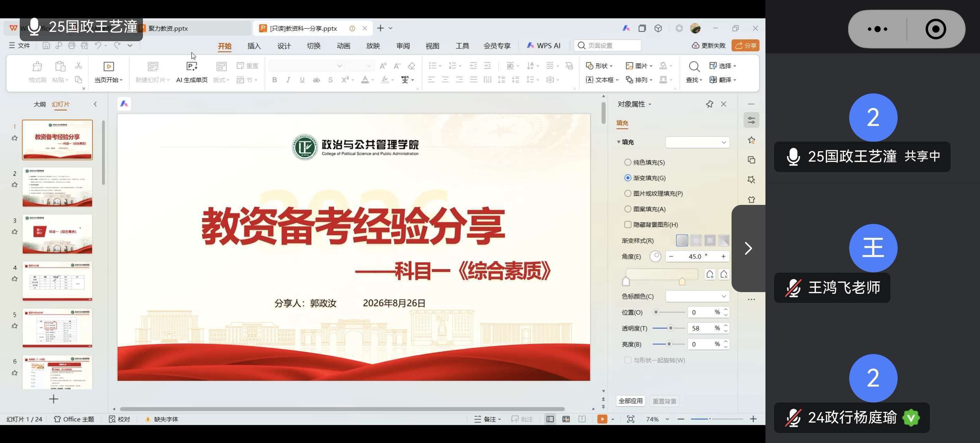Select the 图案填充(A) radio button
Image resolution: width=980 pixels, height=443 pixels.
point(628,209)
